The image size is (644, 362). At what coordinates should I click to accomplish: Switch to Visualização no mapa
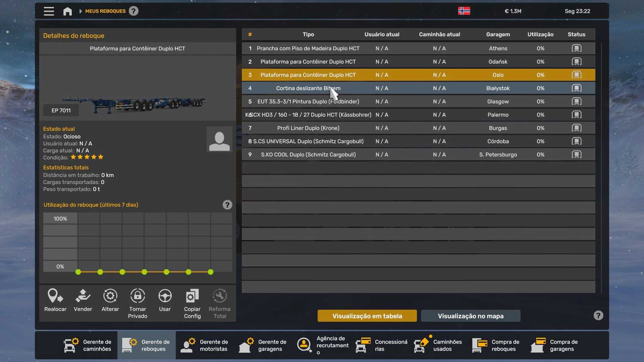coord(471,316)
